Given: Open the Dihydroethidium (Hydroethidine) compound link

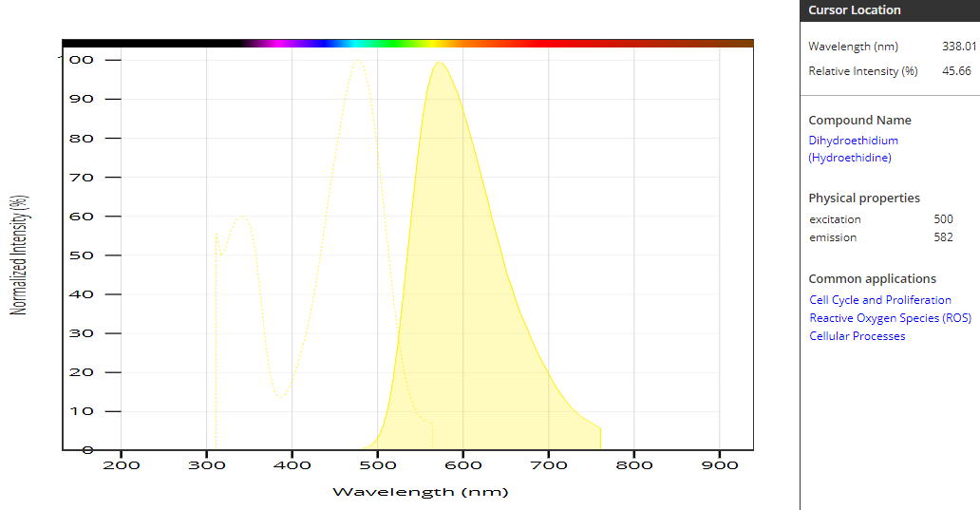Looking at the screenshot, I should point(853,149).
